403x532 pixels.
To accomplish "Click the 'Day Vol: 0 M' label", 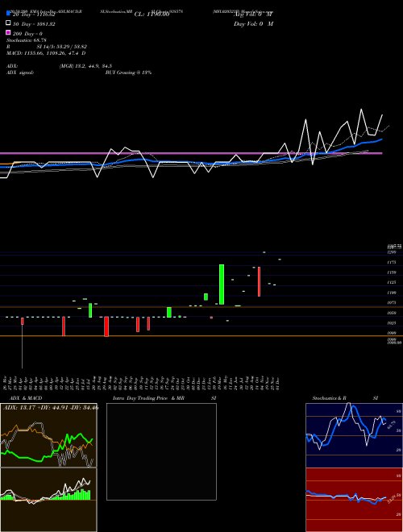I will [x=253, y=23].
